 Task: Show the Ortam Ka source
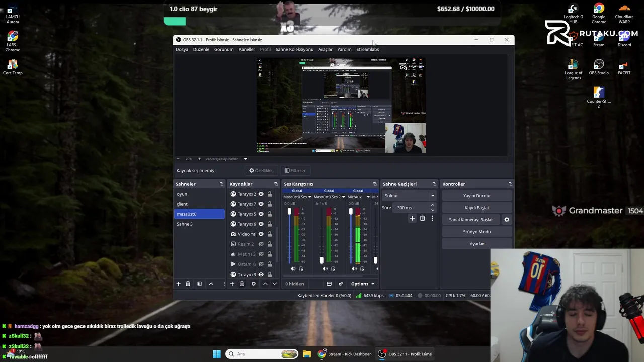[261, 264]
